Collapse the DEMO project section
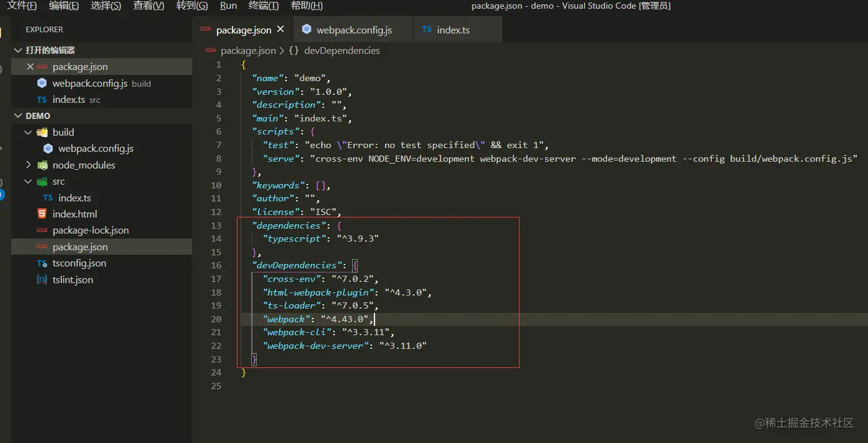The image size is (868, 443). tap(18, 116)
